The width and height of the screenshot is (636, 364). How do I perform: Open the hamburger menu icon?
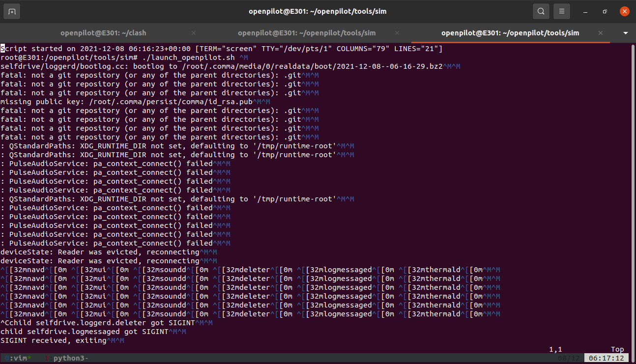tap(561, 11)
